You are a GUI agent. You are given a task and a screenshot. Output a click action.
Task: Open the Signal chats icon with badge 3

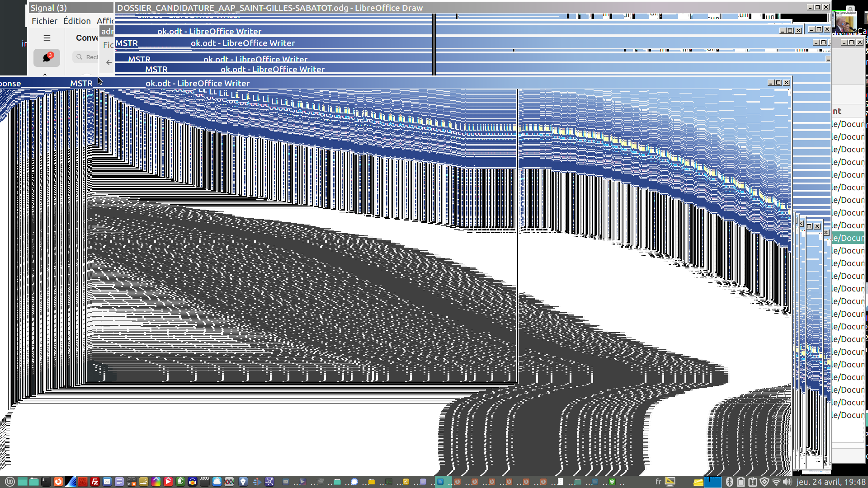tap(47, 57)
